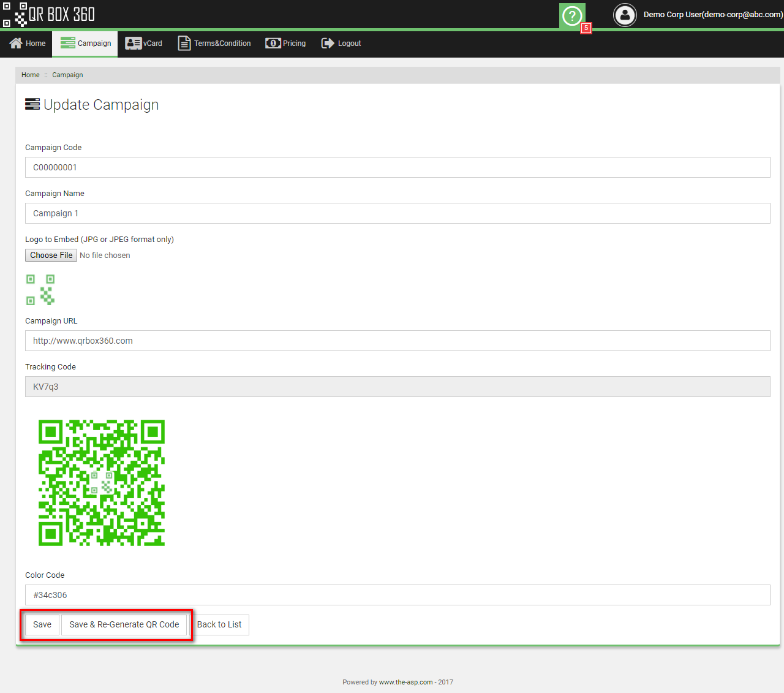Click the www.the-asp.com footer link
The image size is (784, 693).
coord(405,682)
